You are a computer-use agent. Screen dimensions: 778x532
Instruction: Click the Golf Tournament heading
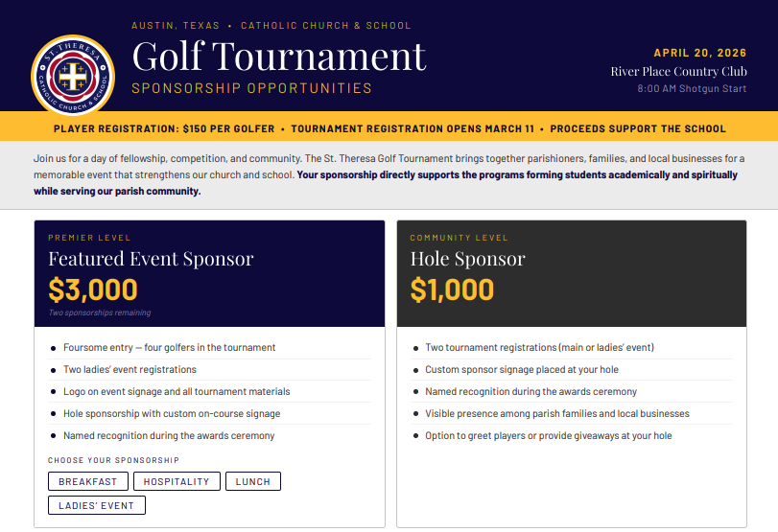pyautogui.click(x=278, y=57)
